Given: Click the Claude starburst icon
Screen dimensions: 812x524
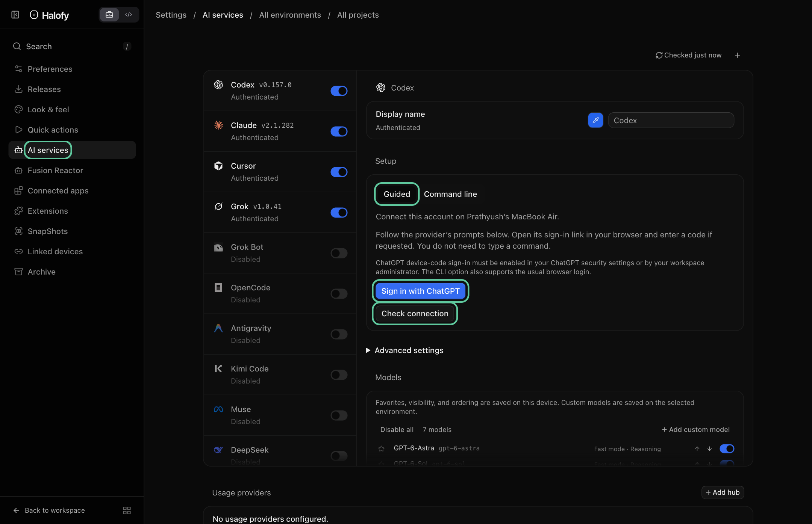Looking at the screenshot, I should point(218,125).
